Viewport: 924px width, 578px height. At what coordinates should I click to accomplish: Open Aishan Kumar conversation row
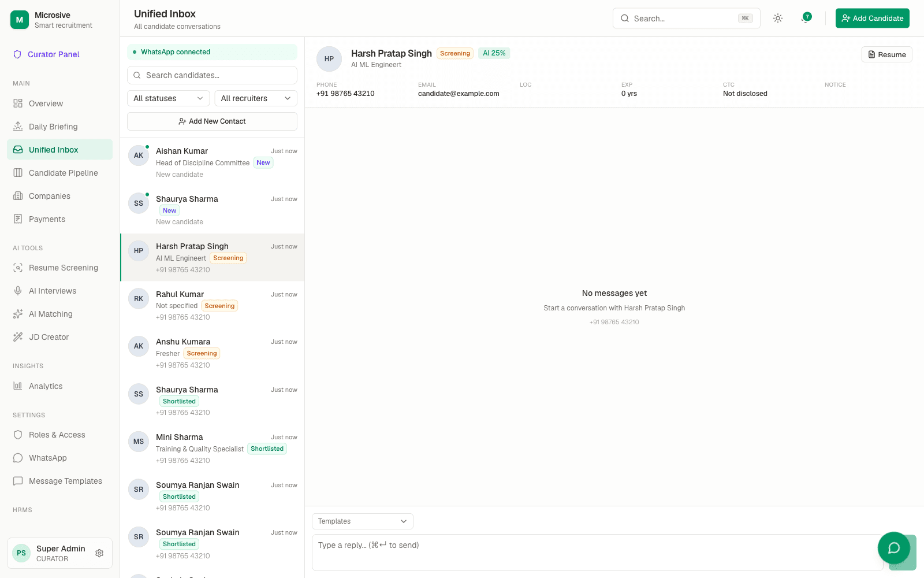tap(212, 162)
